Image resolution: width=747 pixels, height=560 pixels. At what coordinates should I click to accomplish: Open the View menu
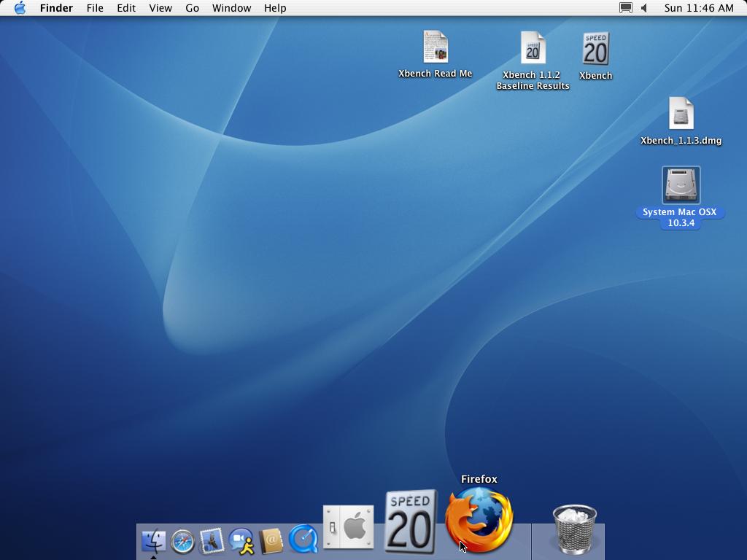[160, 8]
